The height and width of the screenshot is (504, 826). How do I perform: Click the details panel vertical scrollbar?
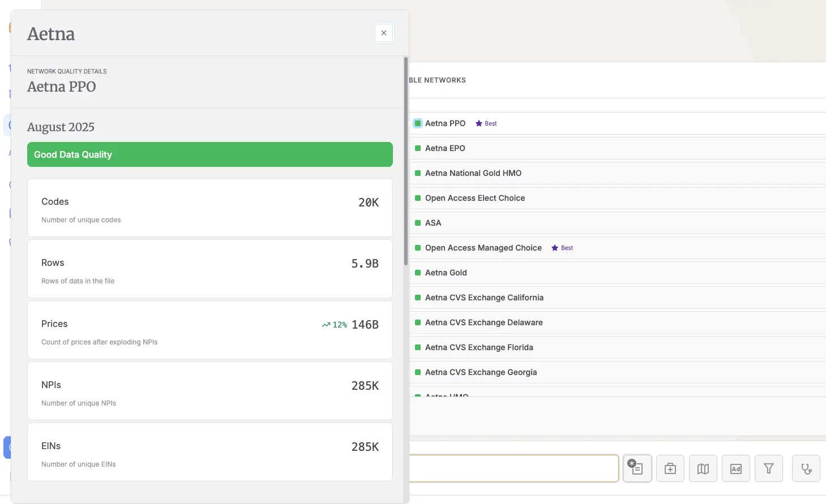(406, 161)
